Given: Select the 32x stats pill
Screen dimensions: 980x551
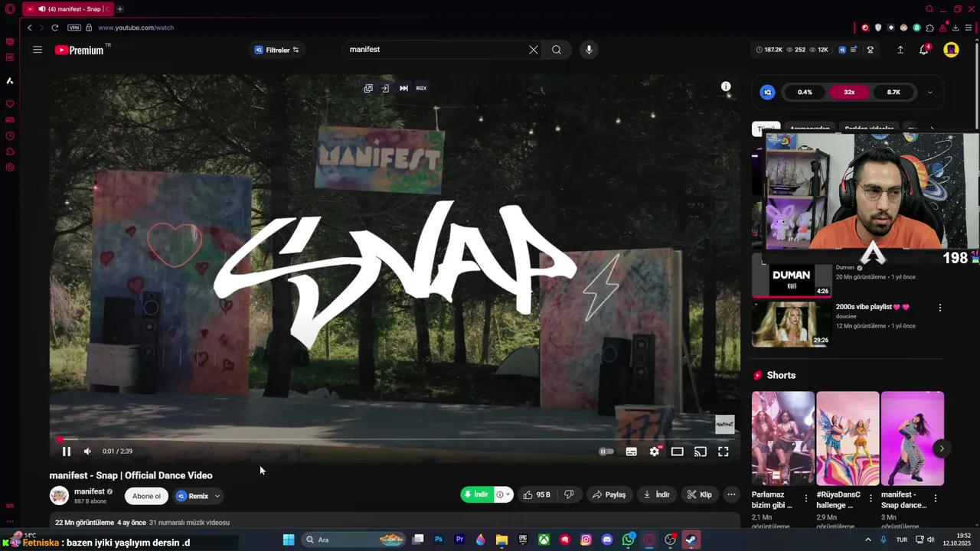Looking at the screenshot, I should tap(849, 92).
